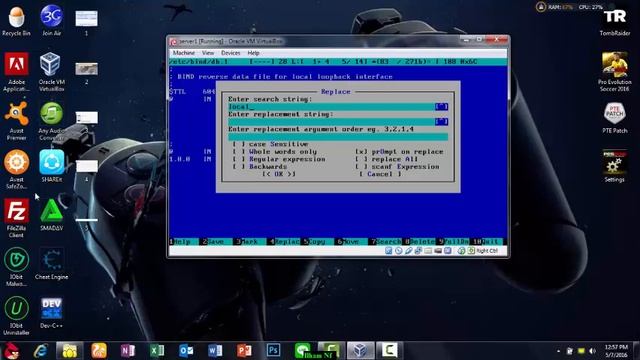Click VirtualBox optical disc status icon
This screenshot has width=640, height=360.
click(x=399, y=251)
